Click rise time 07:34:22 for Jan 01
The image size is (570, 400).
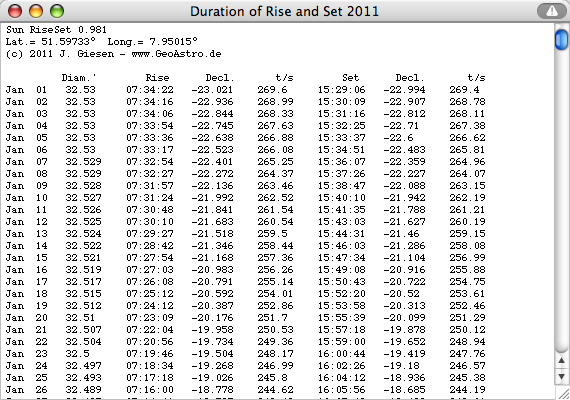click(x=150, y=90)
